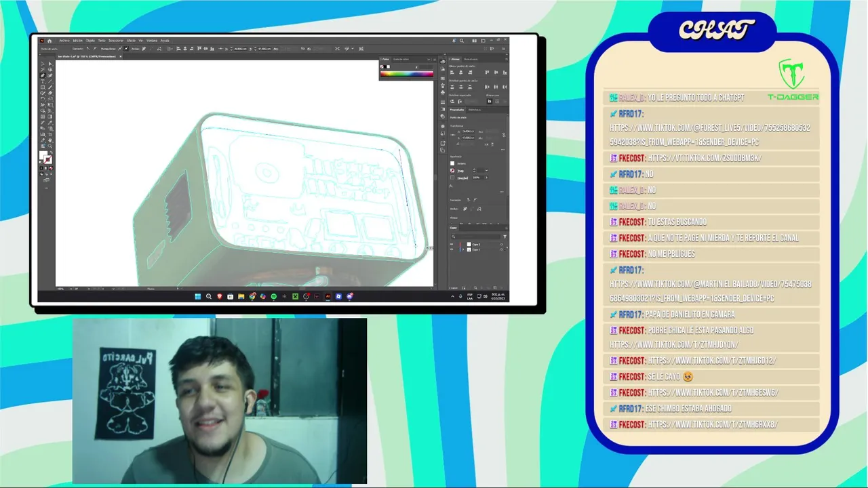Select the Line Segment tool
Screen dimensions: 868x488
click(x=50, y=81)
